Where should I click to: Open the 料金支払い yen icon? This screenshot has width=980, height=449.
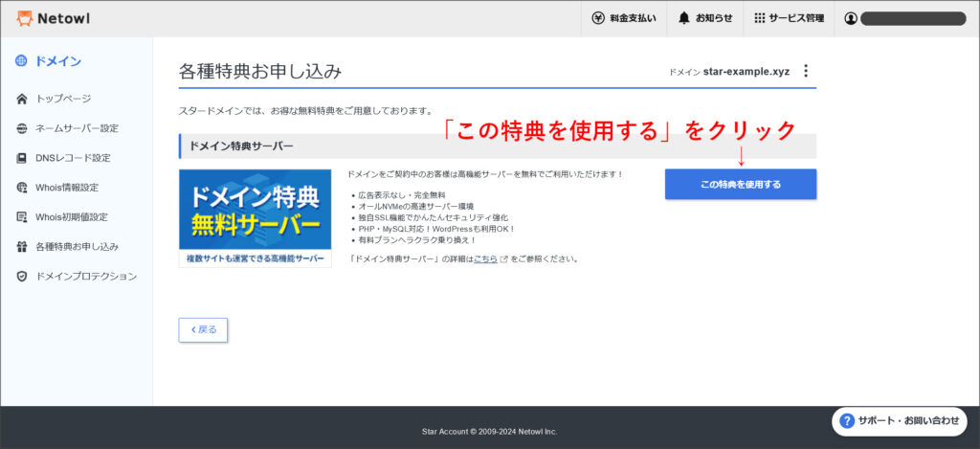(x=598, y=18)
